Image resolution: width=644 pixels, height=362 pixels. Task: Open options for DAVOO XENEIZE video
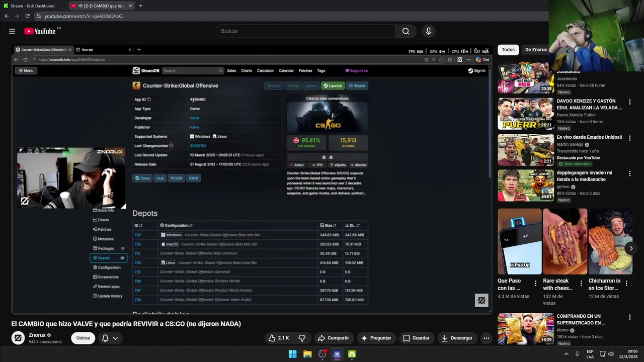pyautogui.click(x=629, y=102)
